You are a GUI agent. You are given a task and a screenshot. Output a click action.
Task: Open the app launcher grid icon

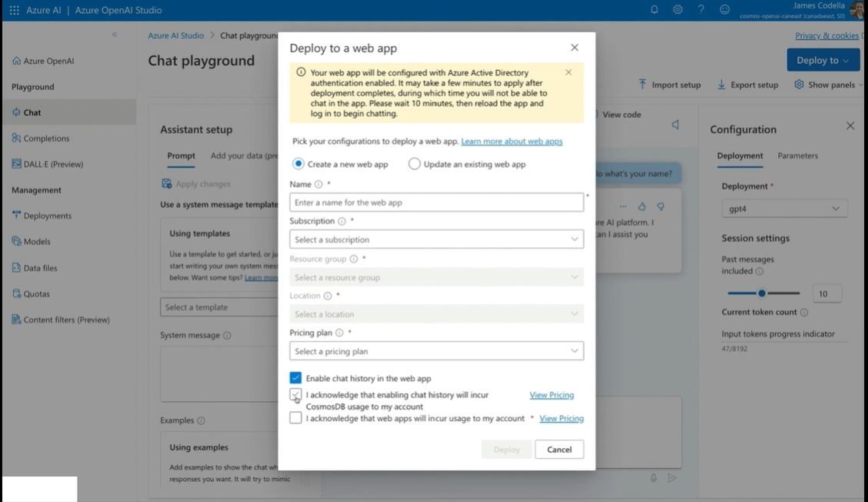pyautogui.click(x=14, y=10)
